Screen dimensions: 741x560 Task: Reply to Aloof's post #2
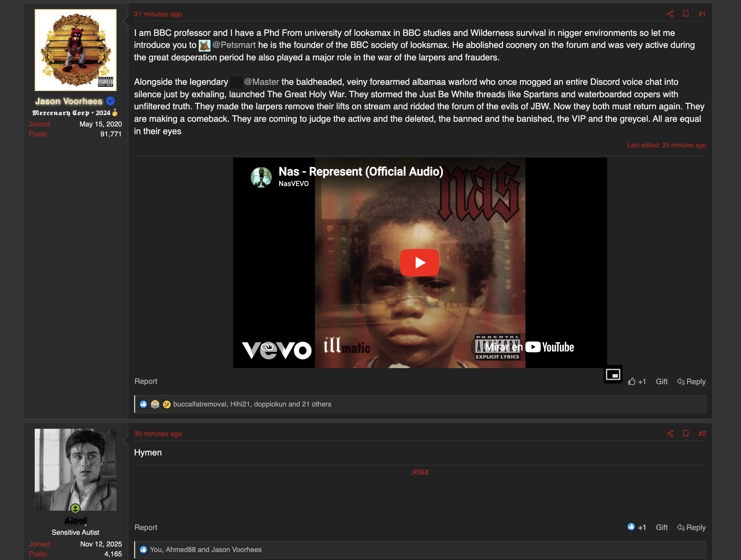[691, 527]
